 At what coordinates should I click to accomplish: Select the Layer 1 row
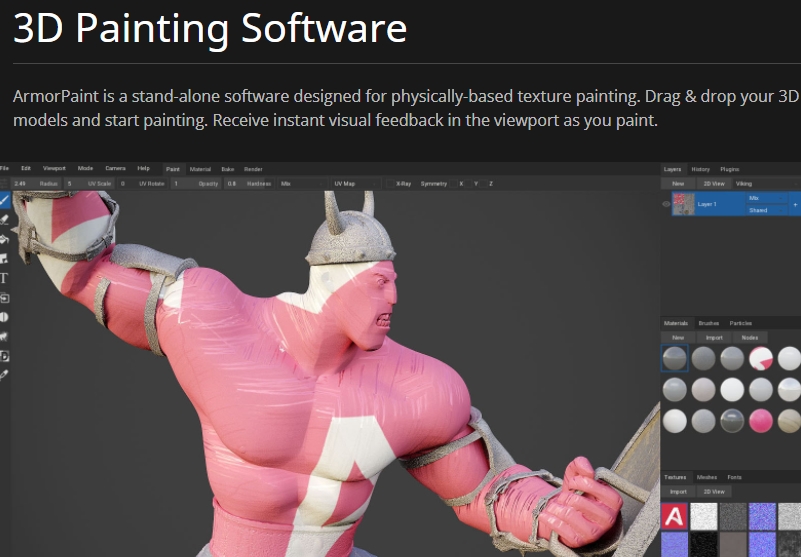click(x=736, y=204)
